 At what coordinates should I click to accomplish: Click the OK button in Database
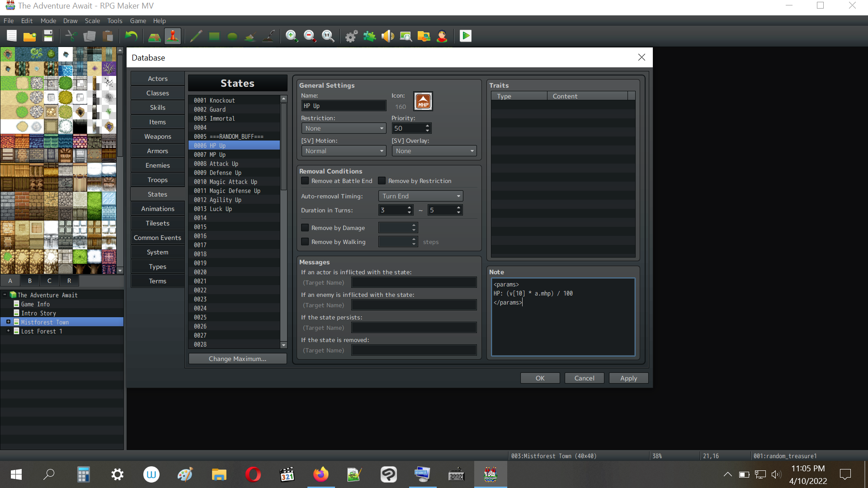[x=540, y=378]
